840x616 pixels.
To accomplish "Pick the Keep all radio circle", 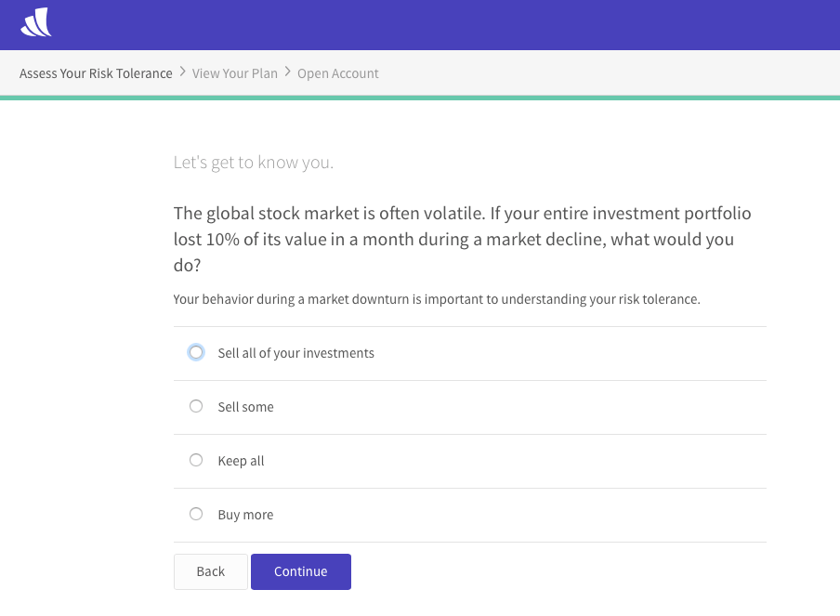I will click(x=196, y=460).
